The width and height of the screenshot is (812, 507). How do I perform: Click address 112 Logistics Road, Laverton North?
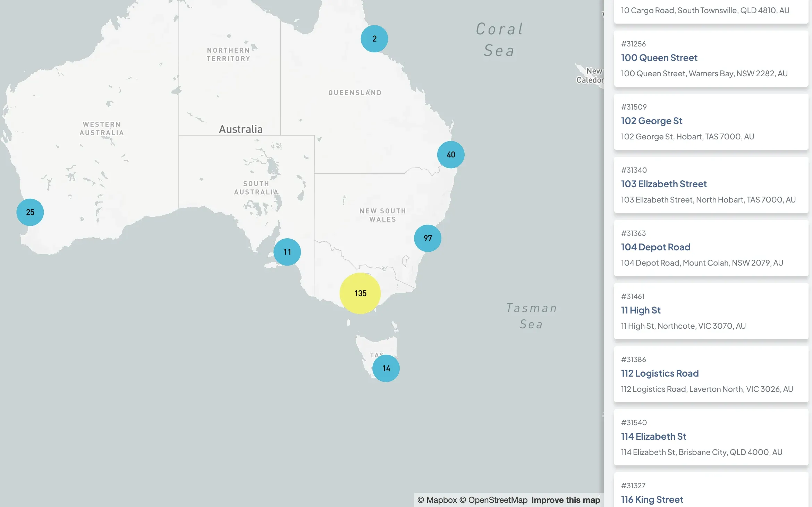[x=707, y=389]
